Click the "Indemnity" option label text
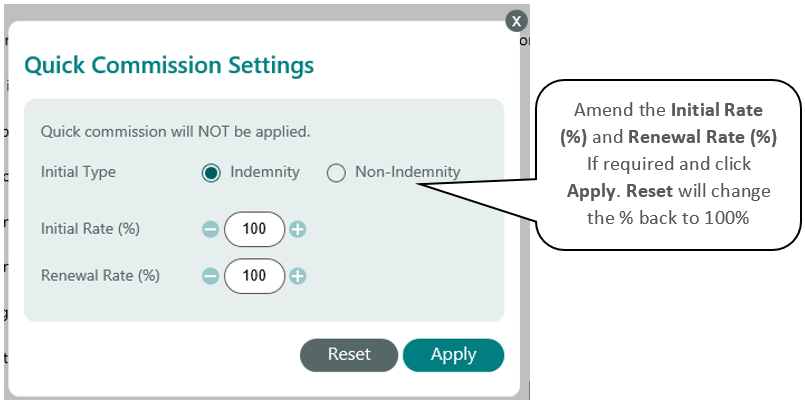805x402 pixels. pyautogui.click(x=264, y=172)
